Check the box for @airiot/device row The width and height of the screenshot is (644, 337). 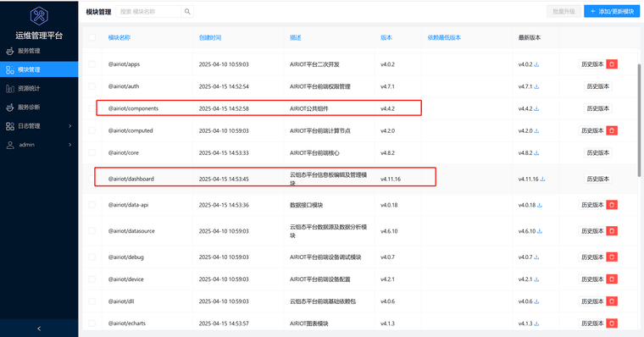click(x=92, y=279)
